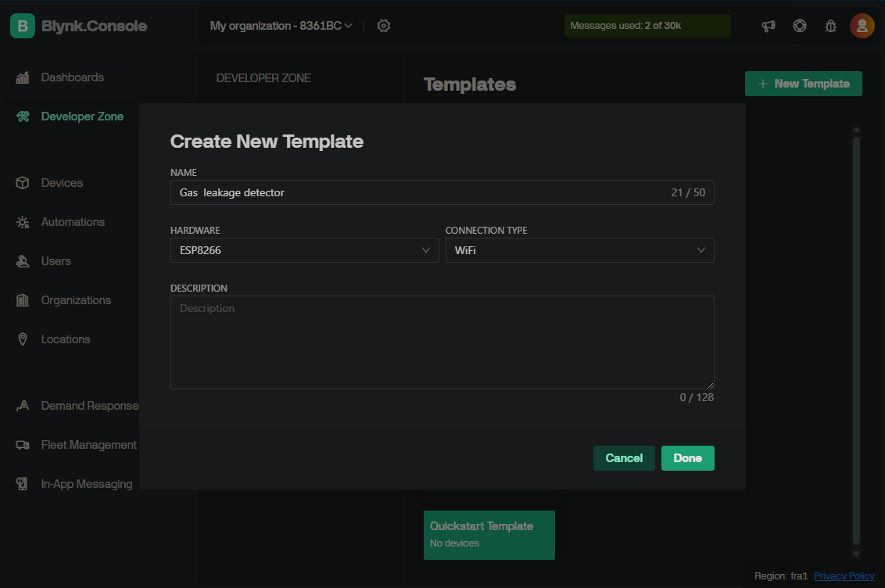
Task: Open organization settings gear icon
Action: pos(383,26)
